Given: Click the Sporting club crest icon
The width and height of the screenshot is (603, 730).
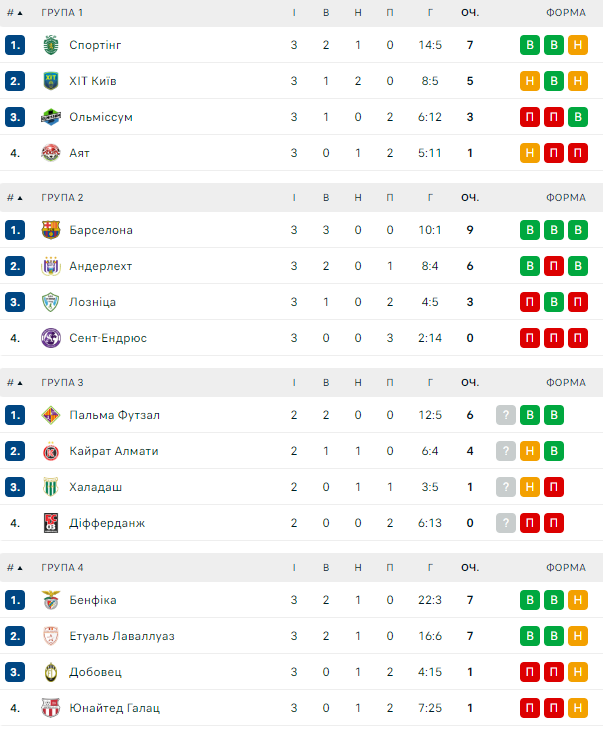Looking at the screenshot, I should tap(51, 45).
